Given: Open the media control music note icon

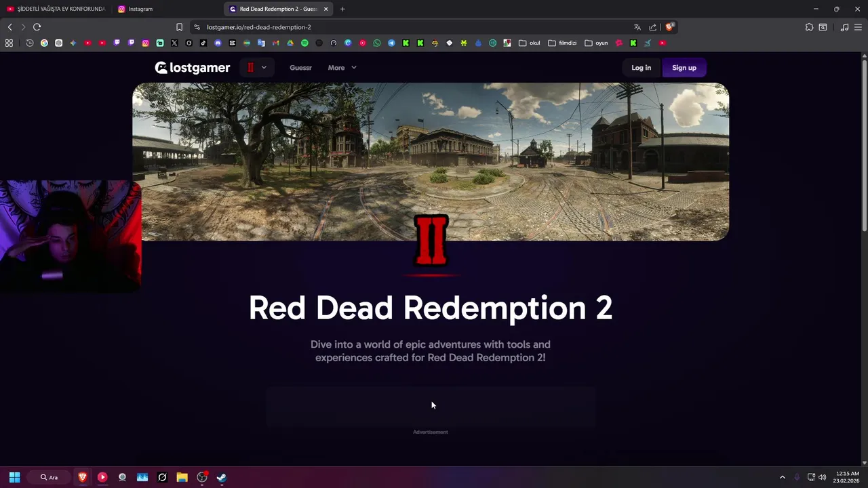Looking at the screenshot, I should point(844,27).
